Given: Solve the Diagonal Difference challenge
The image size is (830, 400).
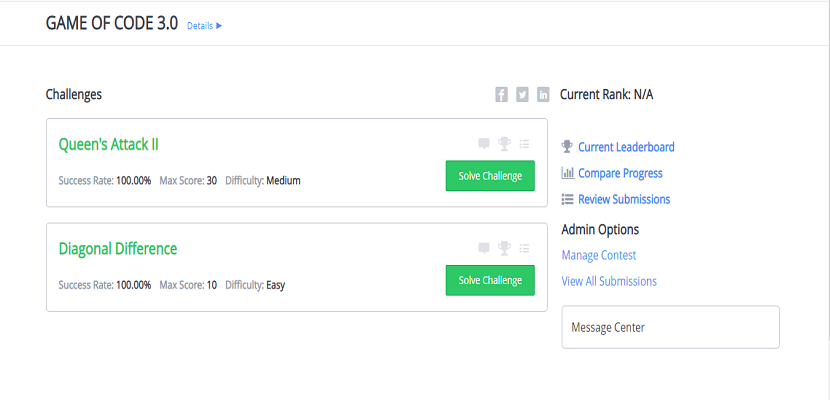Looking at the screenshot, I should tap(490, 280).
